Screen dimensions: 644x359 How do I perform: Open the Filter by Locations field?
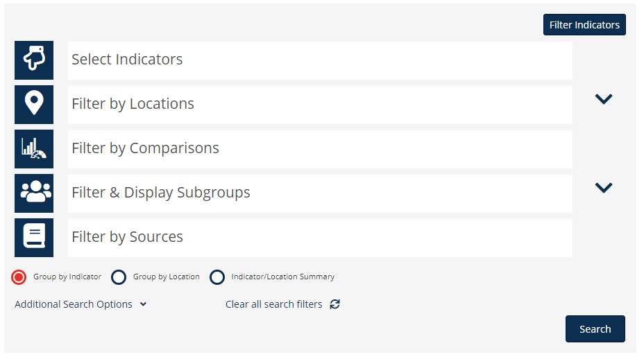pos(320,105)
